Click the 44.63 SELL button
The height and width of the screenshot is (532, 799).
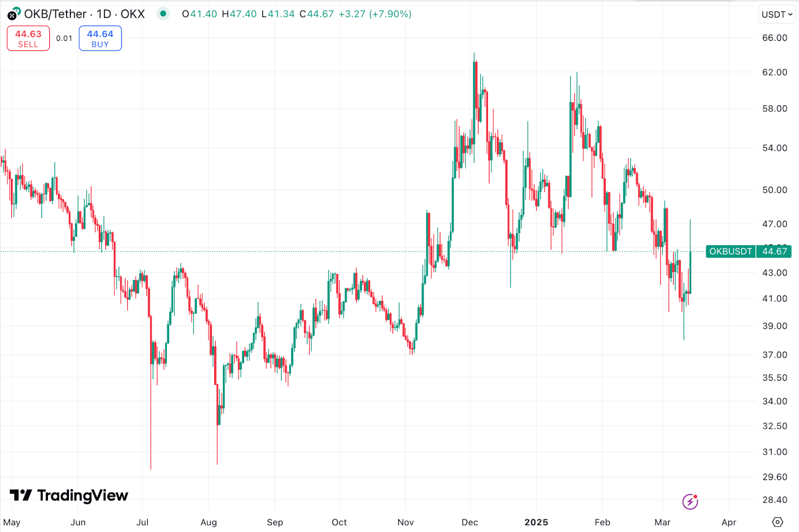pos(28,38)
